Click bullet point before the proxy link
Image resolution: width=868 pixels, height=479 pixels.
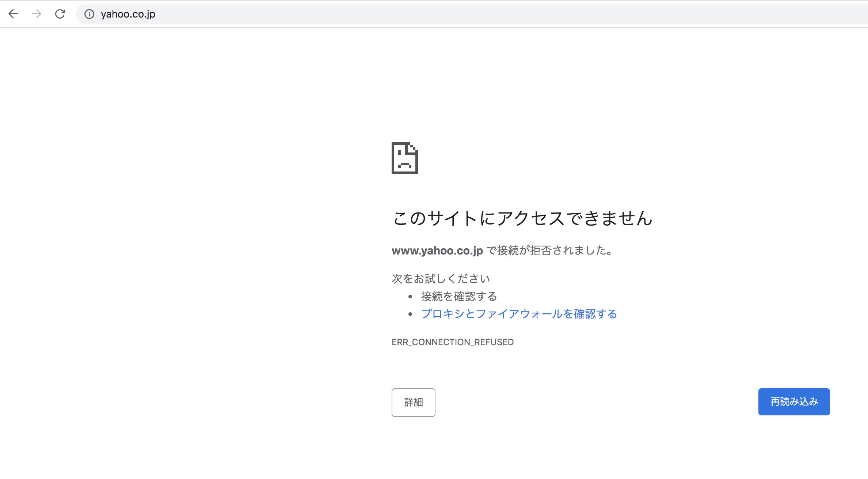tap(410, 314)
